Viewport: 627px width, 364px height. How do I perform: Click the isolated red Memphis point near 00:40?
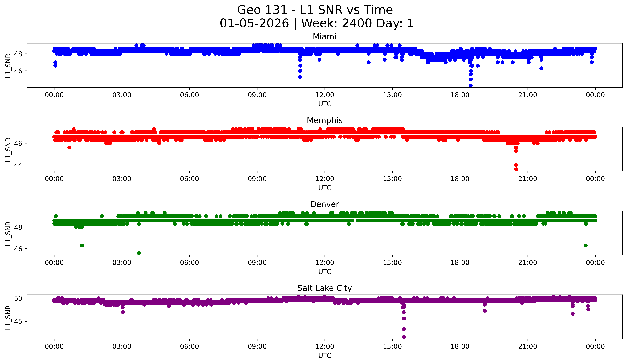click(69, 147)
